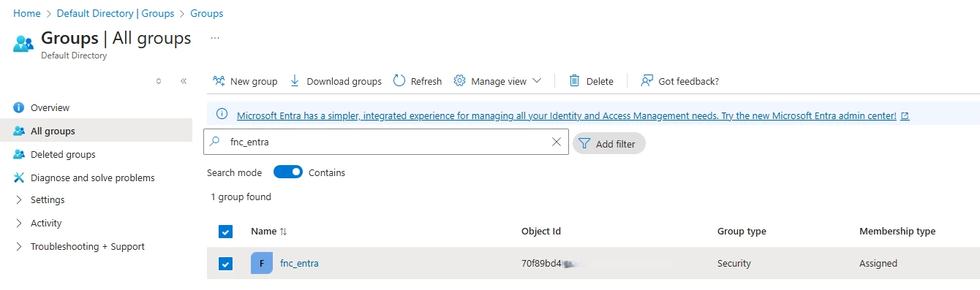Uncheck the select-all checkbox in table header

(x=225, y=232)
